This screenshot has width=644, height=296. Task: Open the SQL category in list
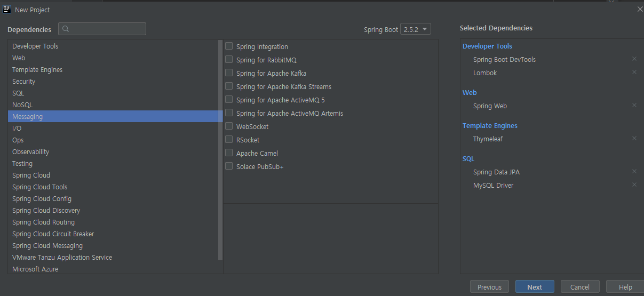point(113,93)
